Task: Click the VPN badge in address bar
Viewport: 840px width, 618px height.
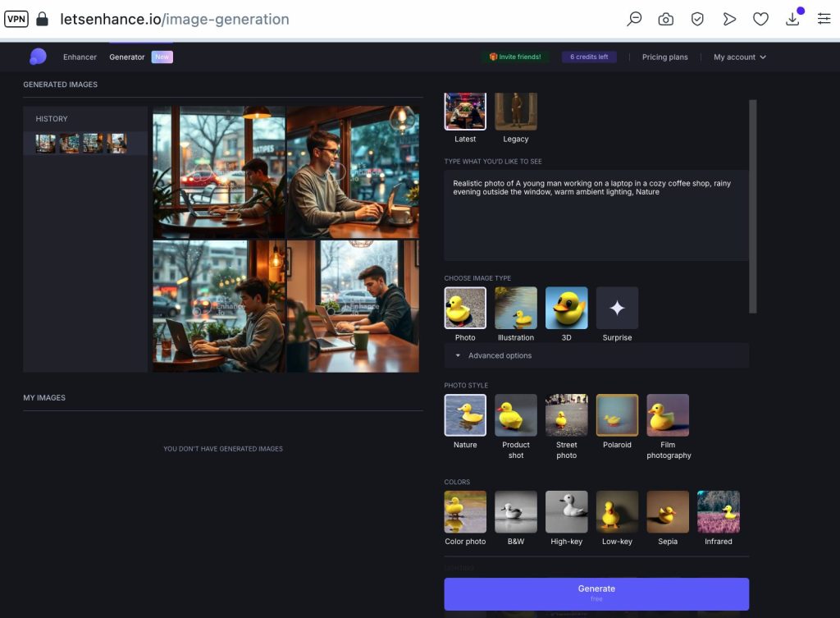Action: point(16,19)
